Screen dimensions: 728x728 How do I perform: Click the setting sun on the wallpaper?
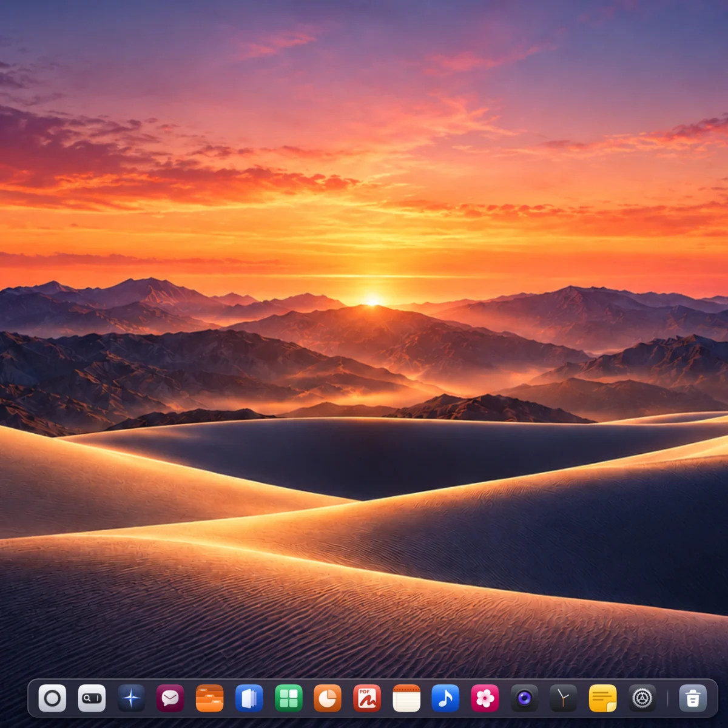372,301
